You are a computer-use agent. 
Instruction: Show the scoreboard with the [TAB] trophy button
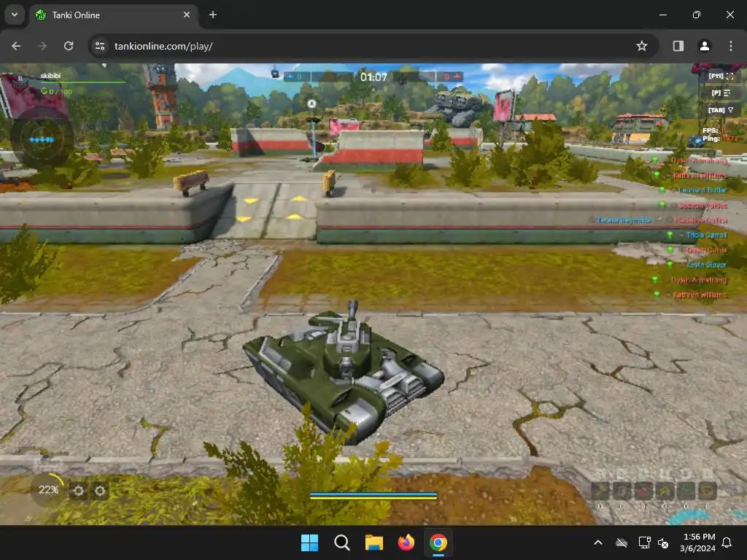pyautogui.click(x=721, y=110)
